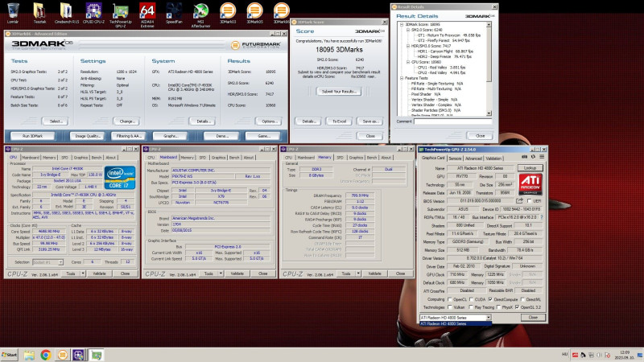Switch to CPU-Z taskbar button
Screen dimensions: 644x362
(x=78, y=355)
